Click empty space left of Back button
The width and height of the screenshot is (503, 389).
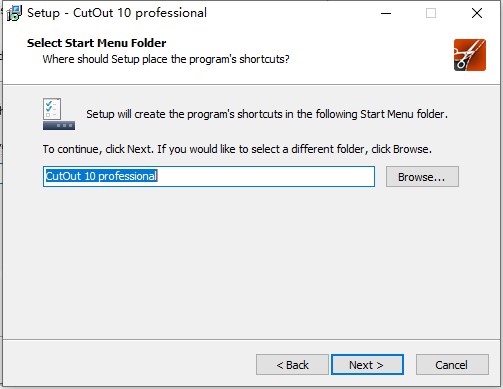[x=130, y=365]
